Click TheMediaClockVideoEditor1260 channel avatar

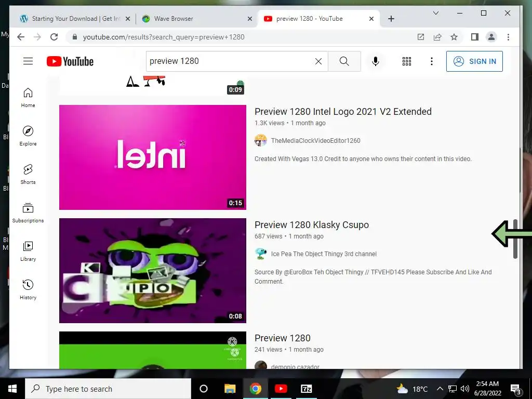pyautogui.click(x=261, y=140)
